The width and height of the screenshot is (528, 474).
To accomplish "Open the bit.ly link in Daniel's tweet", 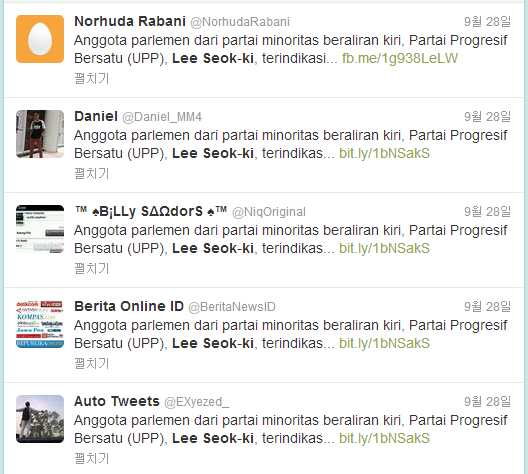I will coord(384,154).
